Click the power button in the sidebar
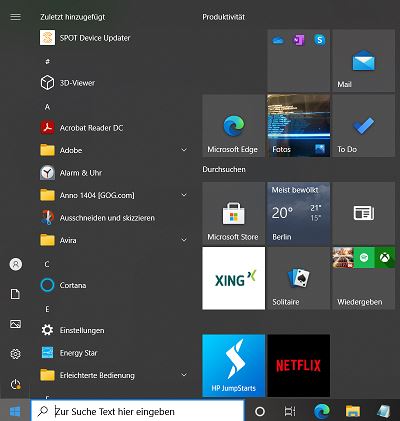Screen dimensions: 400x421 tap(15, 384)
